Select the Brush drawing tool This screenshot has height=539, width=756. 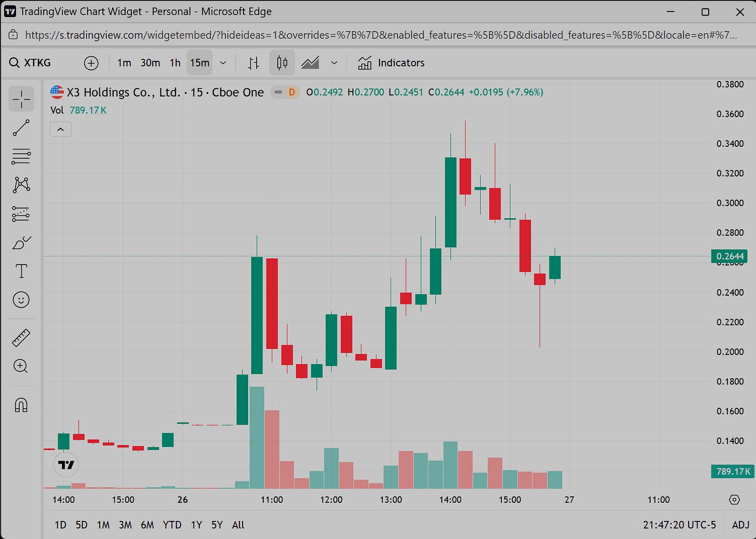21,242
